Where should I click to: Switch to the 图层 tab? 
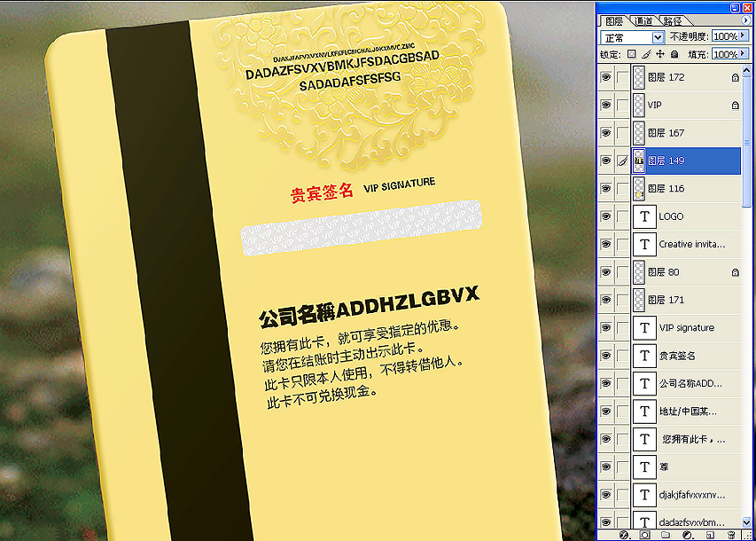pos(614,21)
